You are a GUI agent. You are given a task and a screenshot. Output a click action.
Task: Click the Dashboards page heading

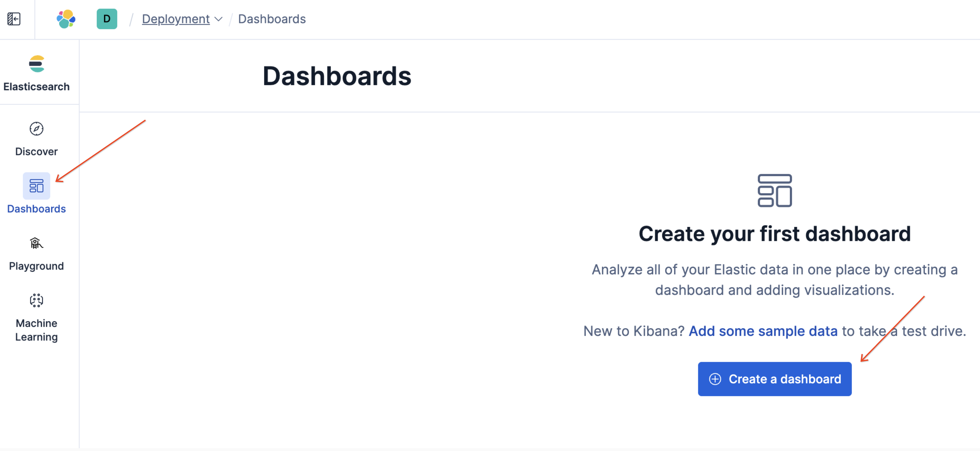click(x=337, y=76)
